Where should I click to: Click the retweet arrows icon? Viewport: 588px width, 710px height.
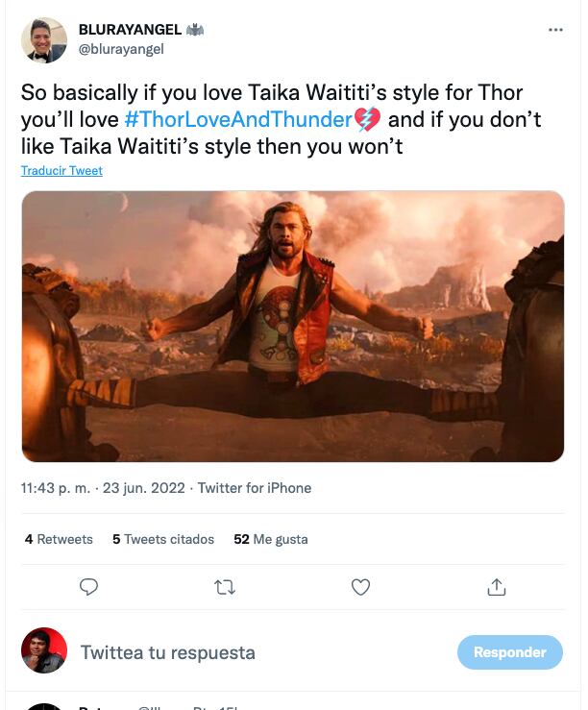[225, 586]
